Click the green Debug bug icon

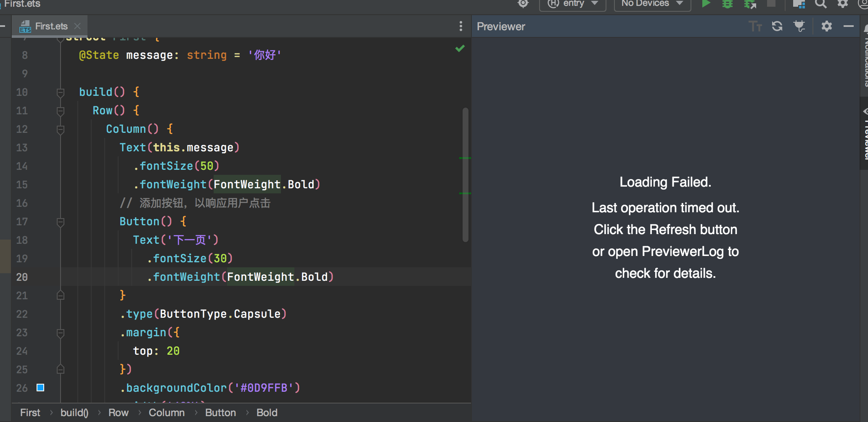coord(728,4)
